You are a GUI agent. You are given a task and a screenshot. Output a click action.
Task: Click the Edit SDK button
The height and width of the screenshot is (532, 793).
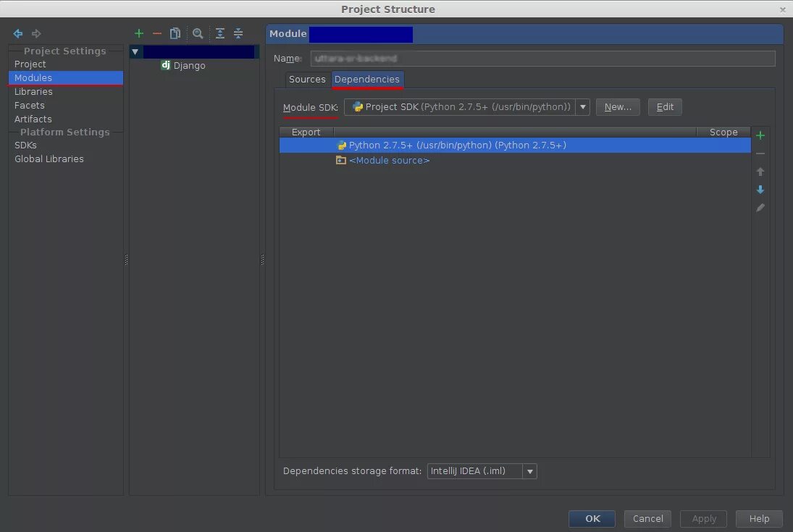pos(665,106)
